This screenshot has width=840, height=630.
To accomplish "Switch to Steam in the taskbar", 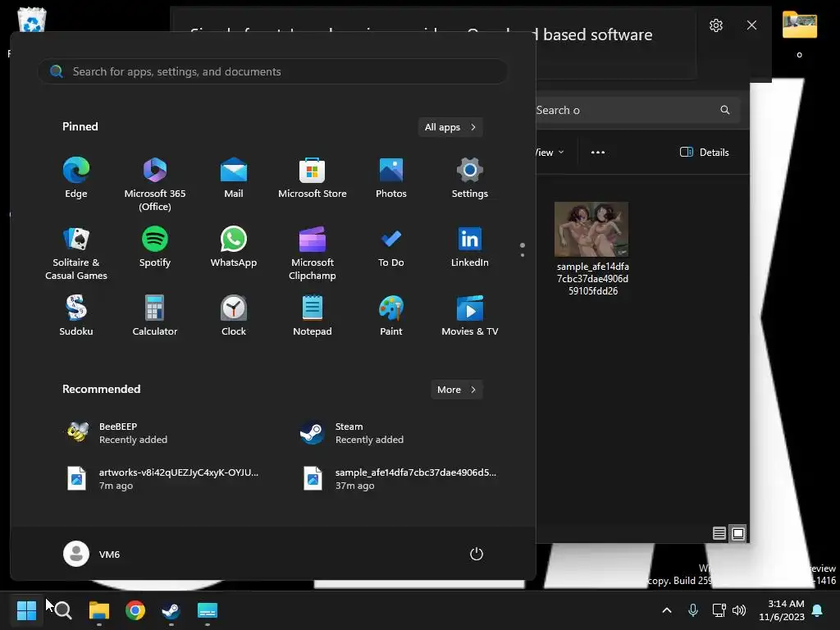I will pos(171,610).
